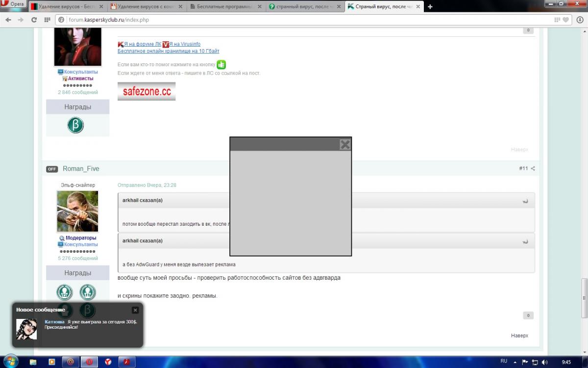Open Windows Explorer taskbar icon
Image resolution: width=588 pixels, height=368 pixels.
tap(33, 362)
